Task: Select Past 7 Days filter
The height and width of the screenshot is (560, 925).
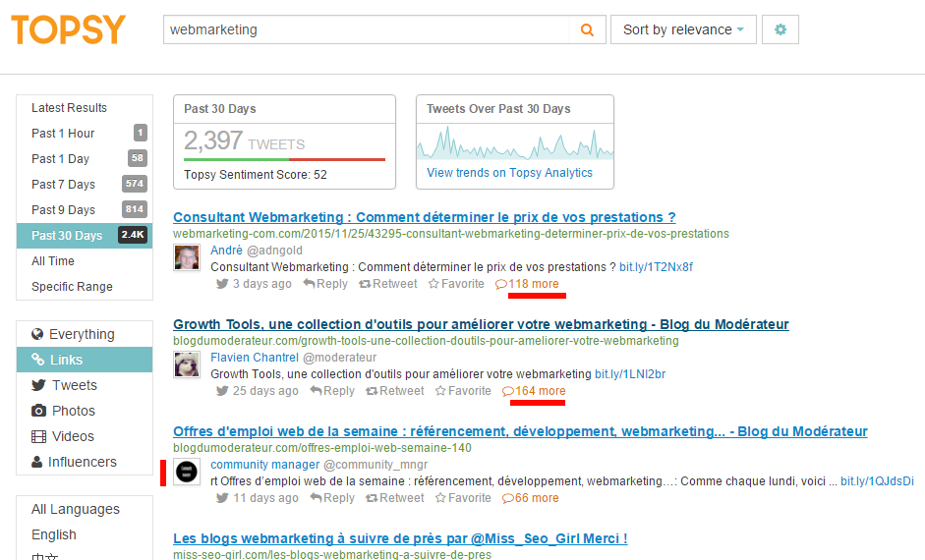Action: pyautogui.click(x=85, y=185)
